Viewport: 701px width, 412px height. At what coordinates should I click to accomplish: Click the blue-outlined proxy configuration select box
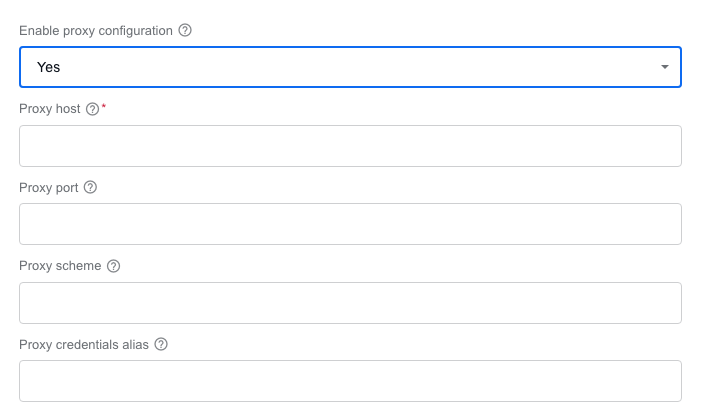350,67
